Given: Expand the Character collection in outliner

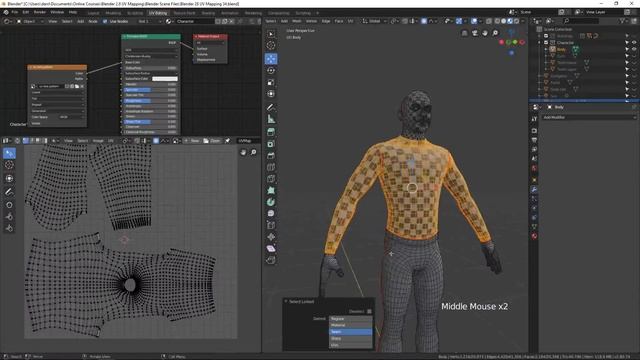Looking at the screenshot, I should pyautogui.click(x=540, y=42).
